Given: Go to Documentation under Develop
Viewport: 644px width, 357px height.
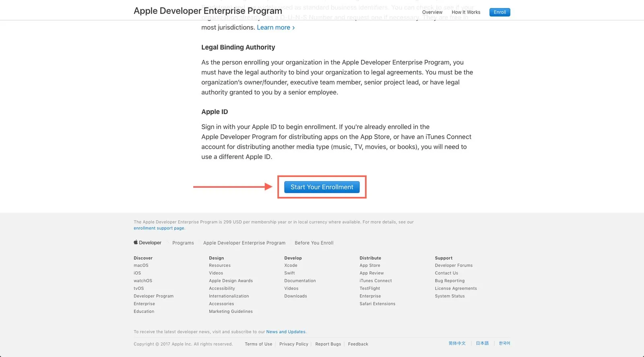Looking at the screenshot, I should click(300, 281).
